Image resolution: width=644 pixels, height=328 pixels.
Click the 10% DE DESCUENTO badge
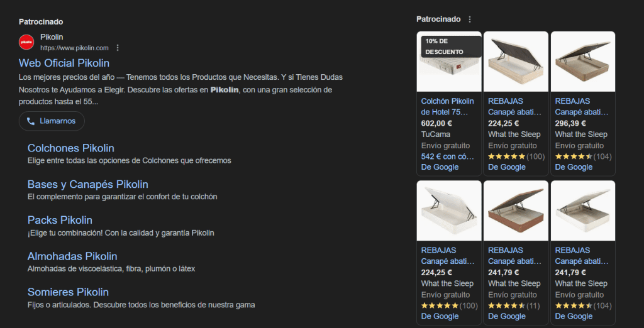pyautogui.click(x=451, y=46)
